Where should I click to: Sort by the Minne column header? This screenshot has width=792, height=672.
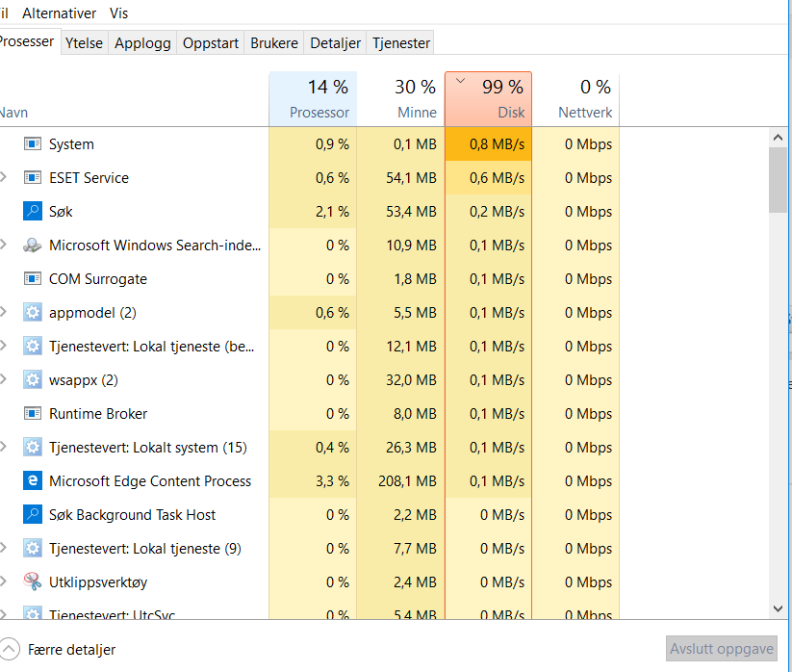click(x=400, y=99)
